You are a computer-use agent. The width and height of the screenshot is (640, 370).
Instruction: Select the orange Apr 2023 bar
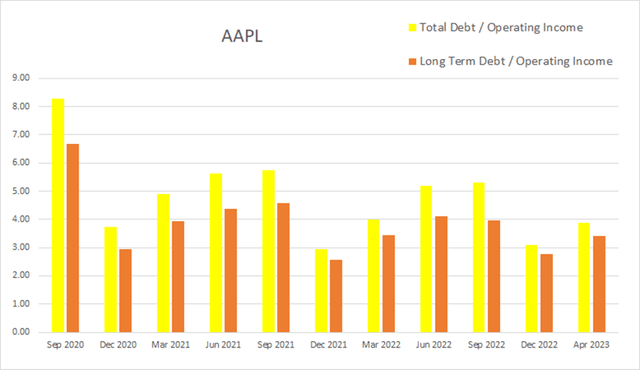point(599,284)
